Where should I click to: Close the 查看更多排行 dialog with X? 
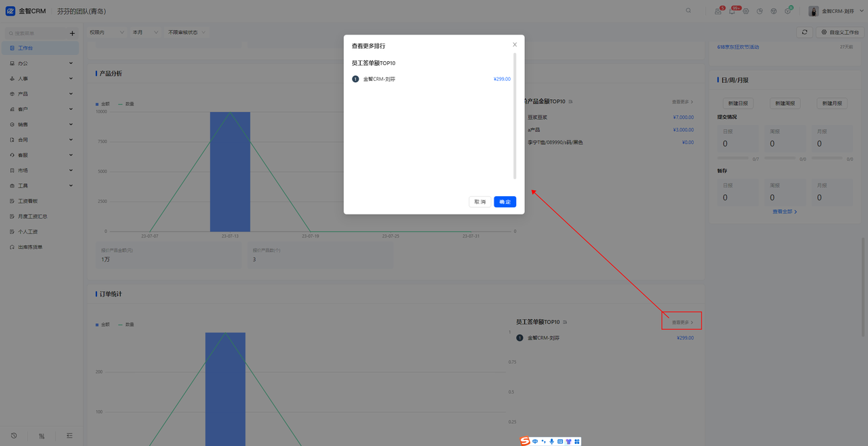pos(515,45)
